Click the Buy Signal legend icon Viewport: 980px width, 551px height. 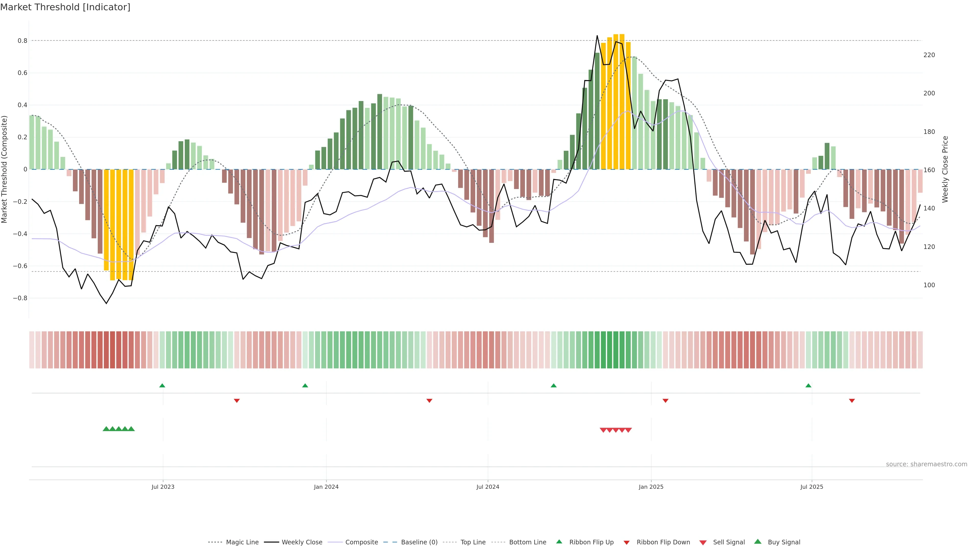[x=758, y=542]
